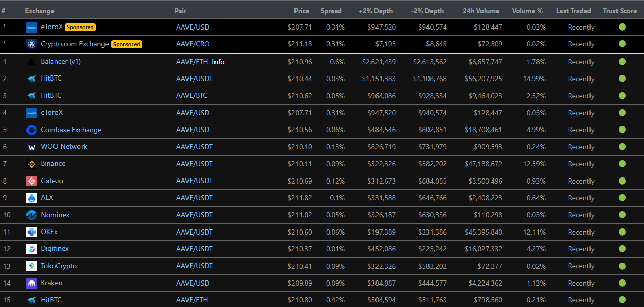The image size is (644, 307).
Task: Open Kraken AAVE/USD pair link
Action: pos(193,283)
